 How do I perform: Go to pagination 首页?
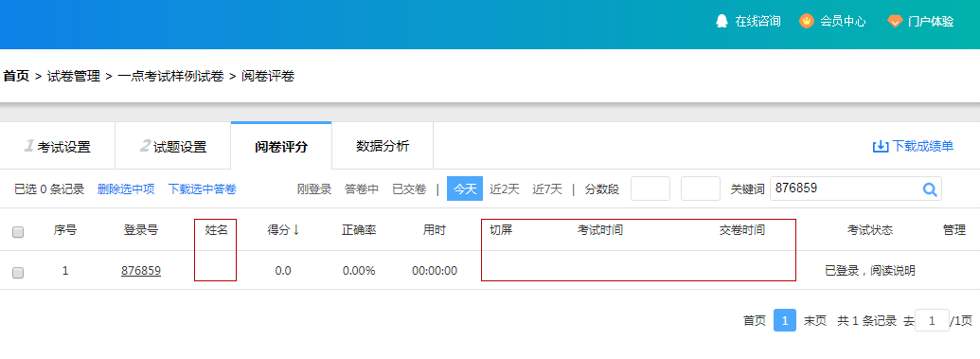755,321
